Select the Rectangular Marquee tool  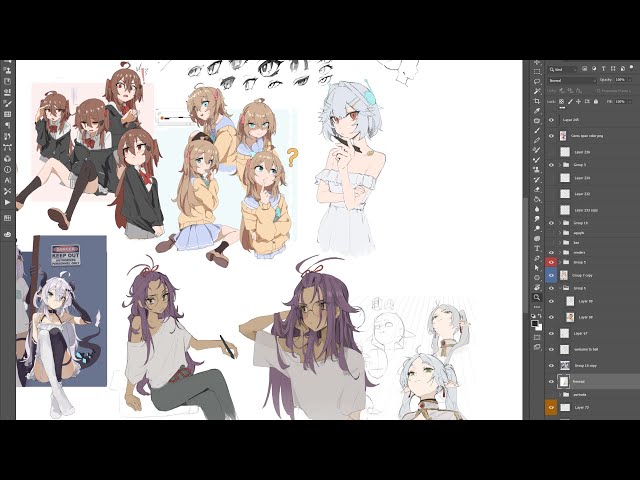(x=537, y=72)
